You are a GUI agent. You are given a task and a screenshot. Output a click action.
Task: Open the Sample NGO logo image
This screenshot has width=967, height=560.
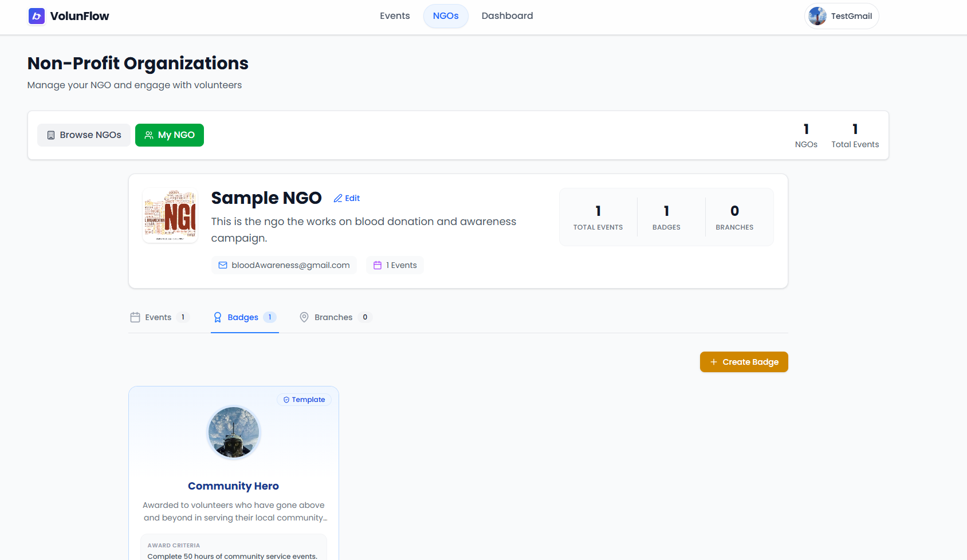click(170, 215)
